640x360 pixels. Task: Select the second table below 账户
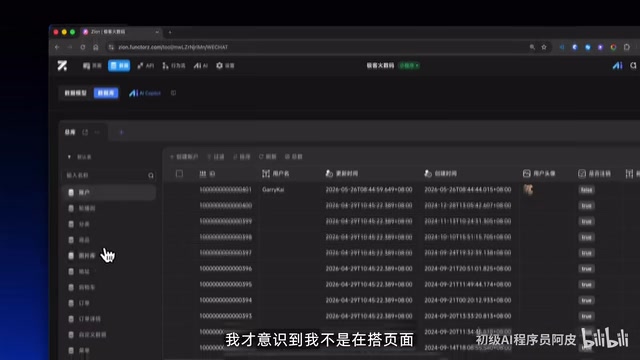(109, 224)
